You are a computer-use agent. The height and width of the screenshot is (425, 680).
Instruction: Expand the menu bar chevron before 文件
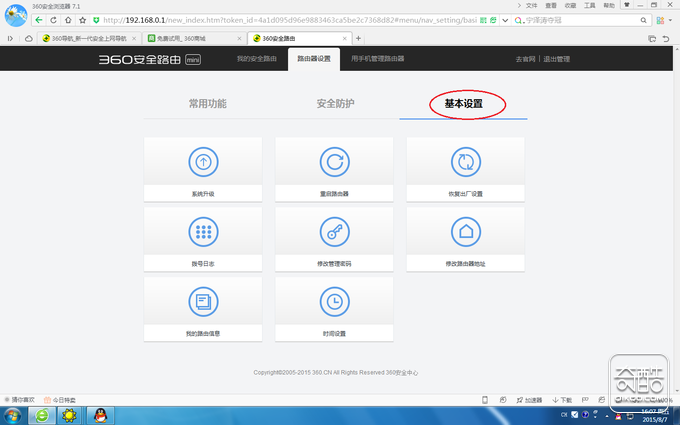tap(519, 6)
